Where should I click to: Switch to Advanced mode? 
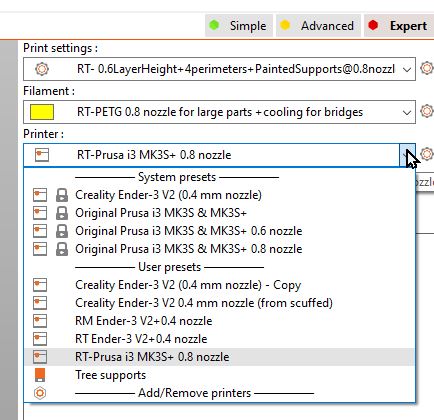(318, 26)
